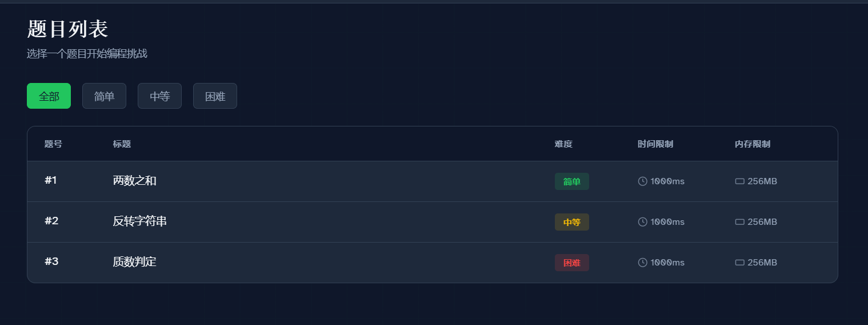Click problem number #3

click(51, 262)
